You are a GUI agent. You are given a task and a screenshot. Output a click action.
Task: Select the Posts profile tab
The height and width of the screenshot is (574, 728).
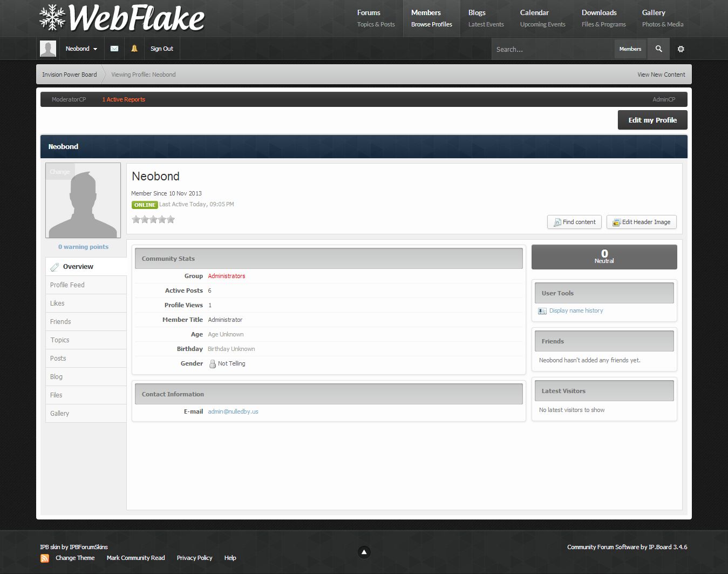[86, 359]
